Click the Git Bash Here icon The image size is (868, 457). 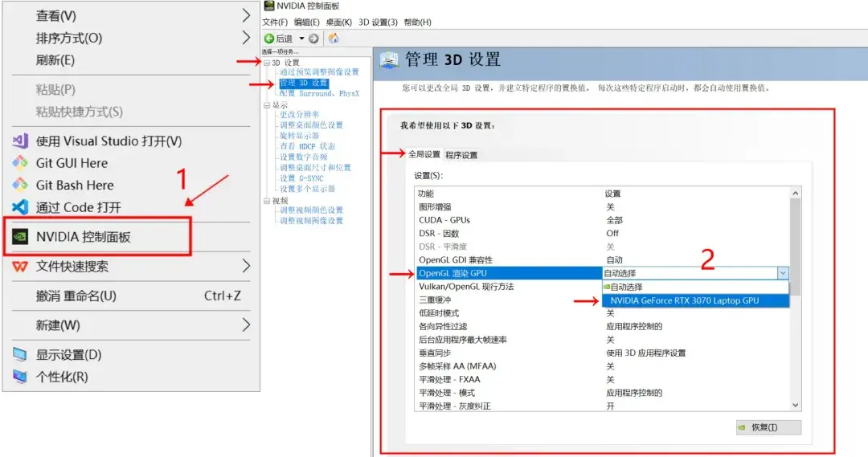pos(20,185)
